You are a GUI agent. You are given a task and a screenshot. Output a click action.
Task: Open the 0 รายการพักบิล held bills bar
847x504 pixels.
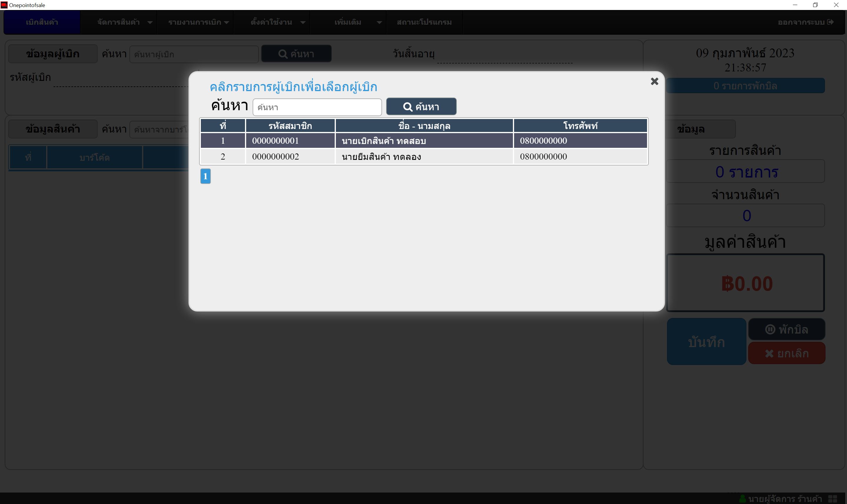[745, 86]
